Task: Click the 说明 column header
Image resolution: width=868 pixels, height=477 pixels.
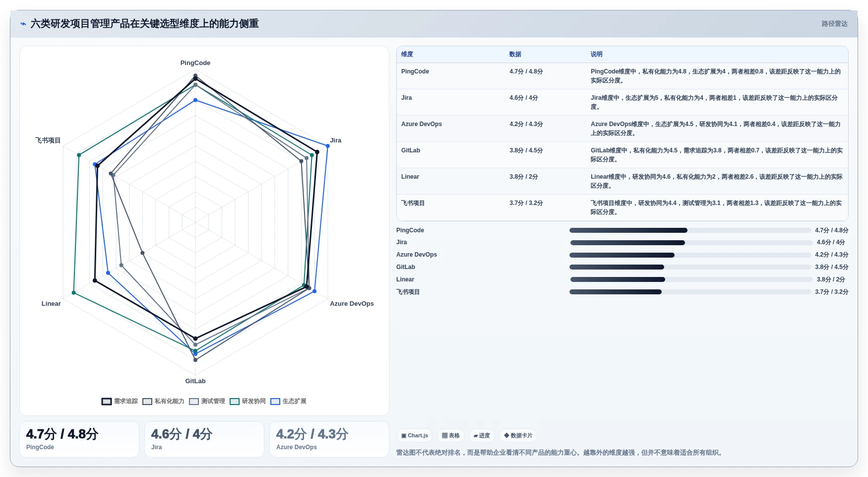Action: [597, 54]
